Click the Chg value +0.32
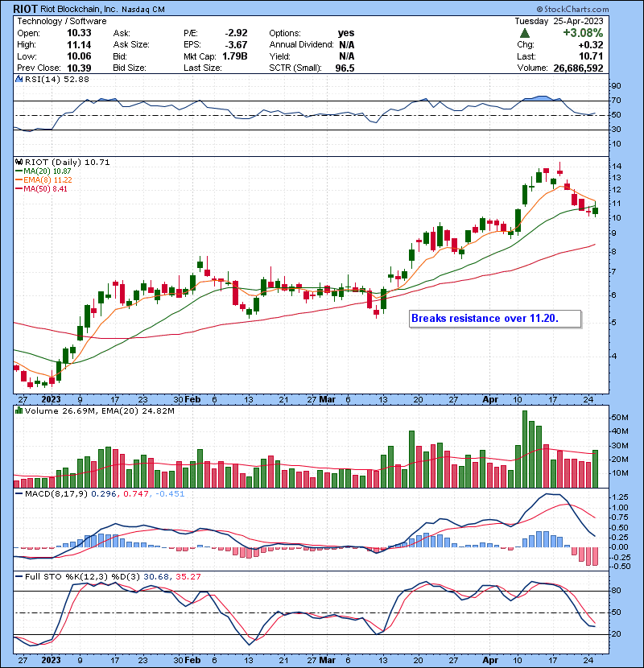Viewport: 644px width, 668px height. 591,45
